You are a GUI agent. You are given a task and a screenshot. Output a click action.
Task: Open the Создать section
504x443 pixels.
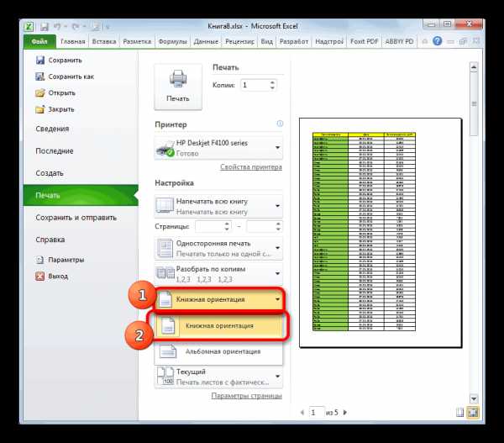point(50,173)
